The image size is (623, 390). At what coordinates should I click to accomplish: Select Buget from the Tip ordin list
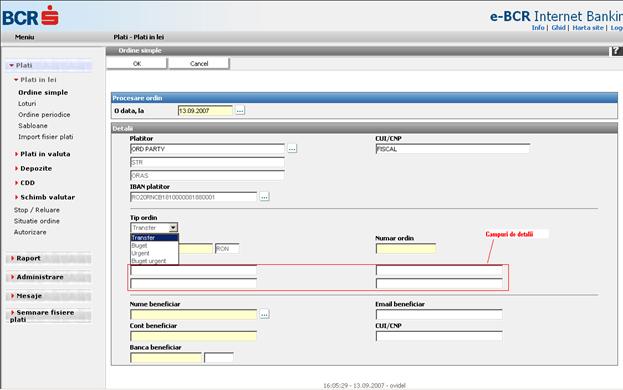tap(139, 245)
